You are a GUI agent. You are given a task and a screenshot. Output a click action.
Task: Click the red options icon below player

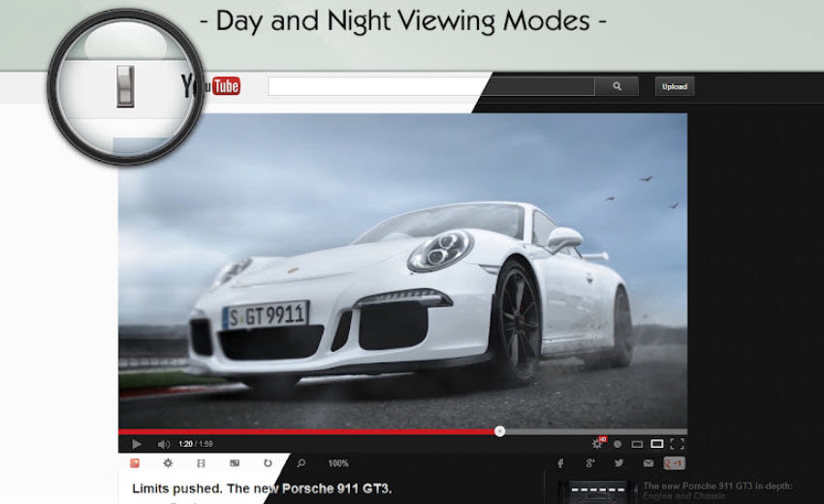(135, 463)
